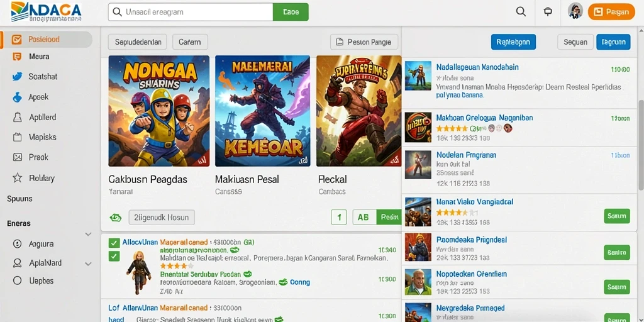Select the Seguan tab button
The width and height of the screenshot is (644, 322).
click(575, 42)
